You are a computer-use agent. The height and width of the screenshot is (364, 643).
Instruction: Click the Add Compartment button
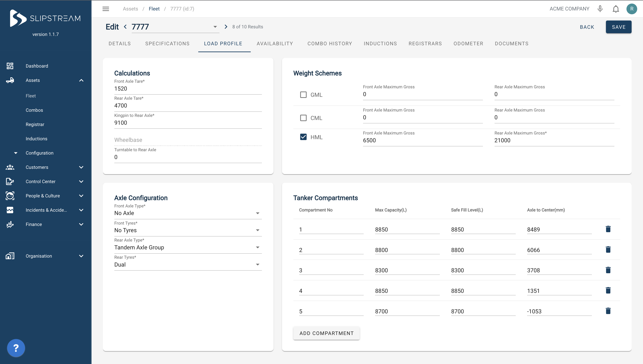[326, 333]
